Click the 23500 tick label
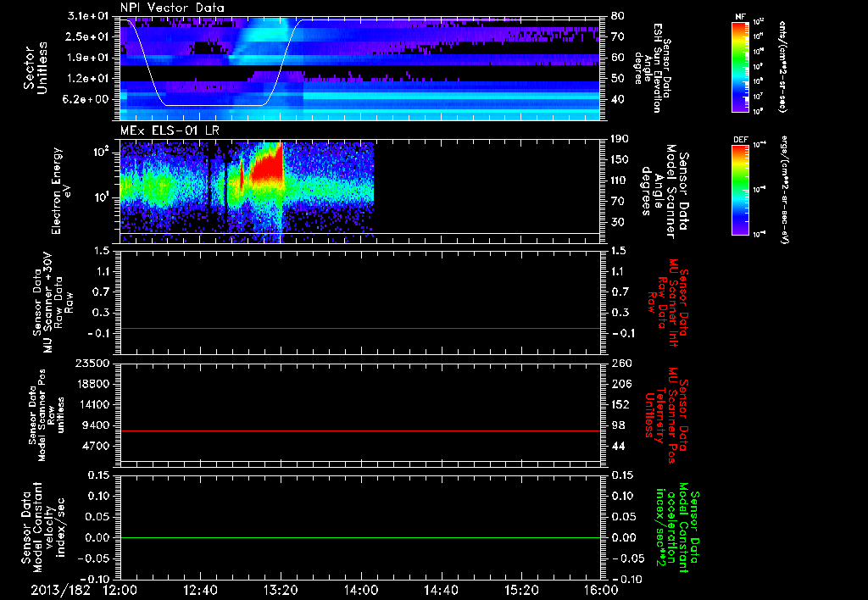Image resolution: width=868 pixels, height=600 pixels. 93,364
